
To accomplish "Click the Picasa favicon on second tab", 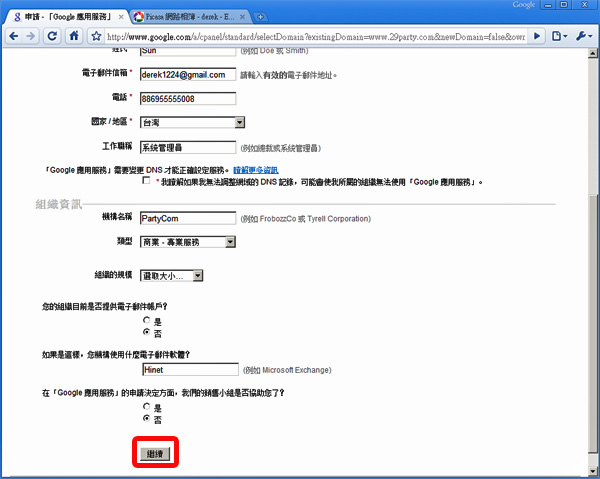I will pos(139,17).
